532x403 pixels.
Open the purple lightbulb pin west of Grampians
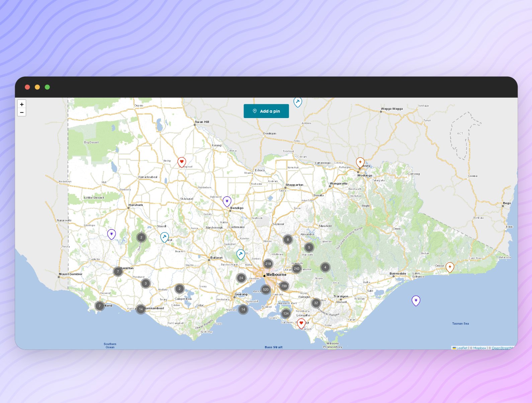111,234
